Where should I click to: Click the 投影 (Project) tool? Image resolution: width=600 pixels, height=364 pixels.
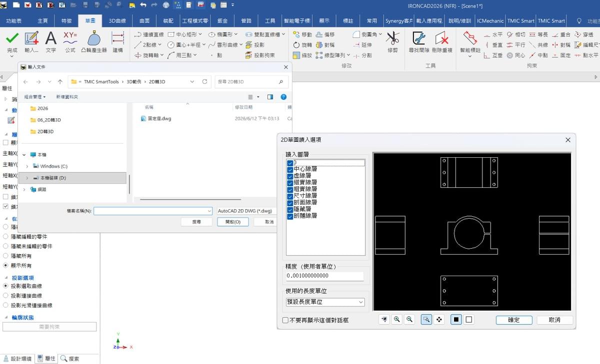coord(255,45)
